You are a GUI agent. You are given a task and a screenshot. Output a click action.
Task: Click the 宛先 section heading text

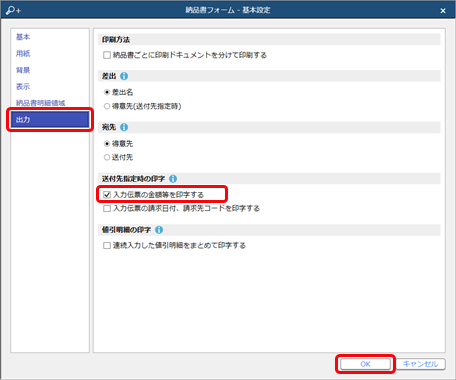click(x=109, y=127)
